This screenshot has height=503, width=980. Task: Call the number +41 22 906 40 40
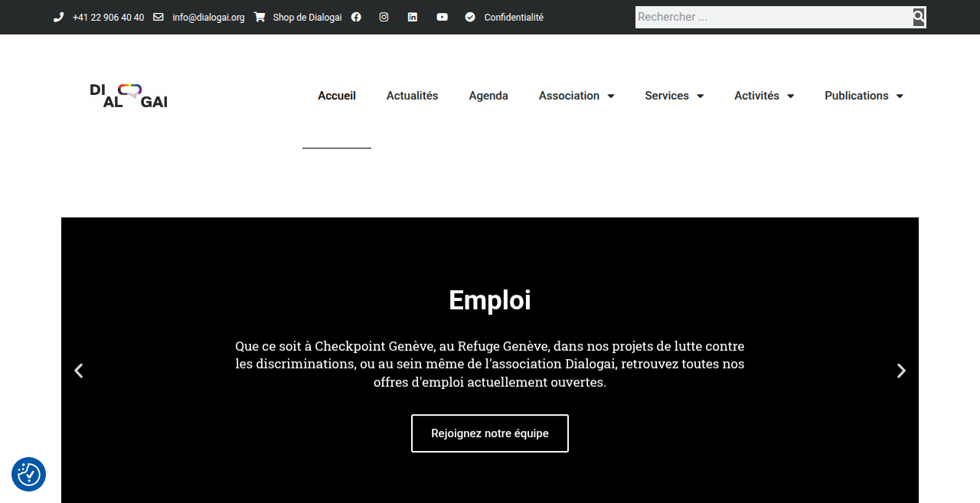point(108,17)
